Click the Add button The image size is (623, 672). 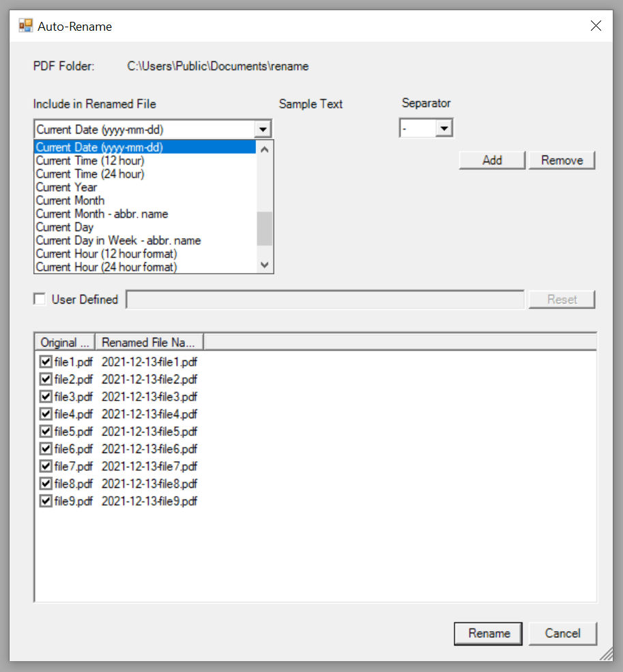point(492,160)
